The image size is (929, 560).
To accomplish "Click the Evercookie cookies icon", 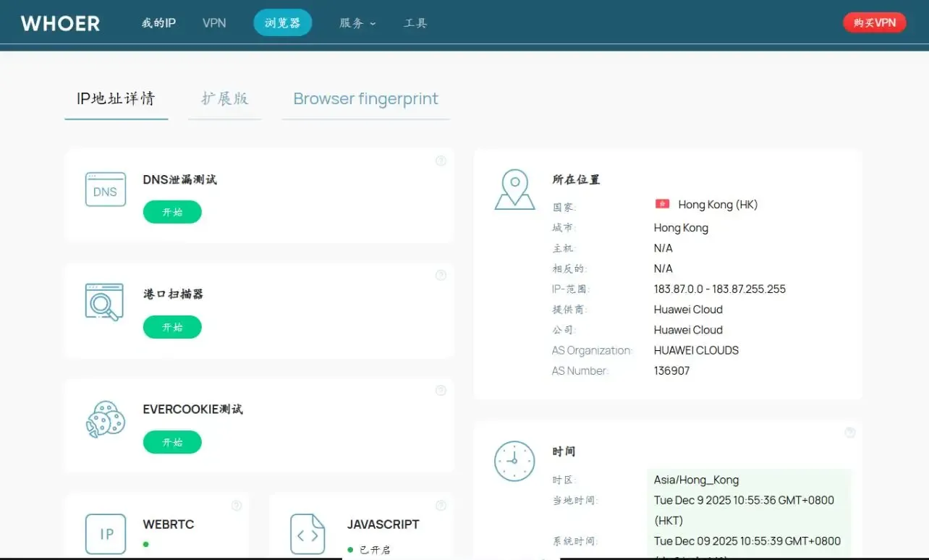I will (105, 419).
